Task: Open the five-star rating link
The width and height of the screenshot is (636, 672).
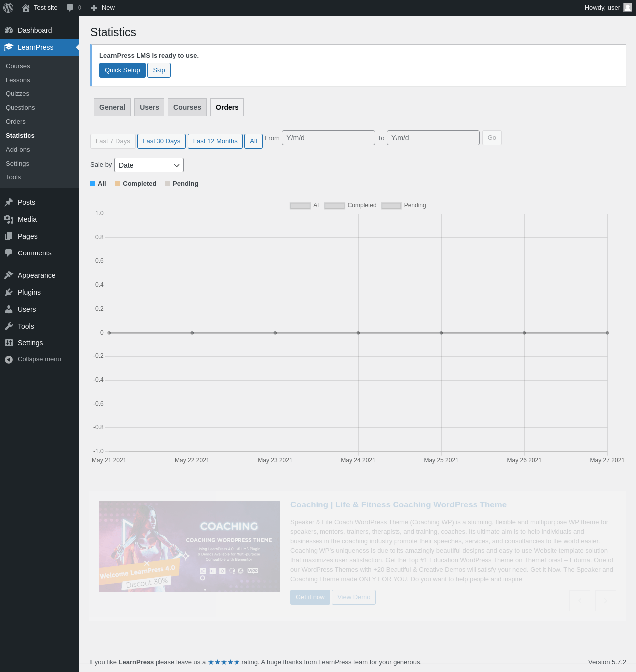Action: click(224, 662)
